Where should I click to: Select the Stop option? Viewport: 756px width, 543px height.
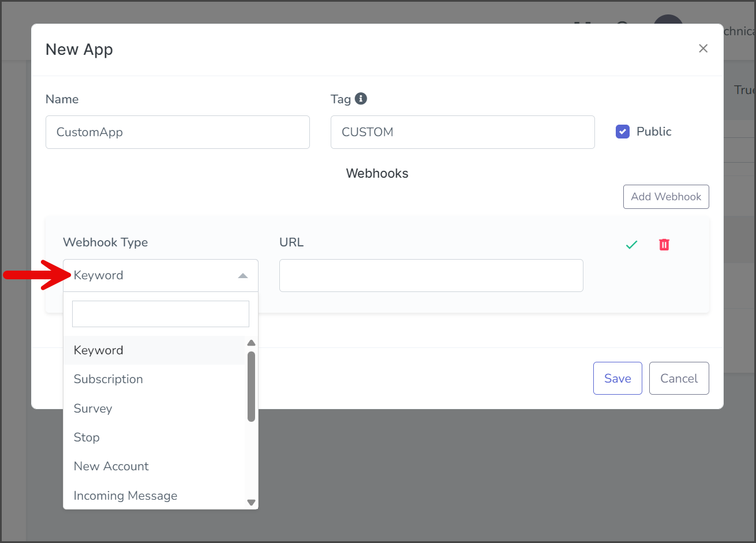(x=154, y=437)
